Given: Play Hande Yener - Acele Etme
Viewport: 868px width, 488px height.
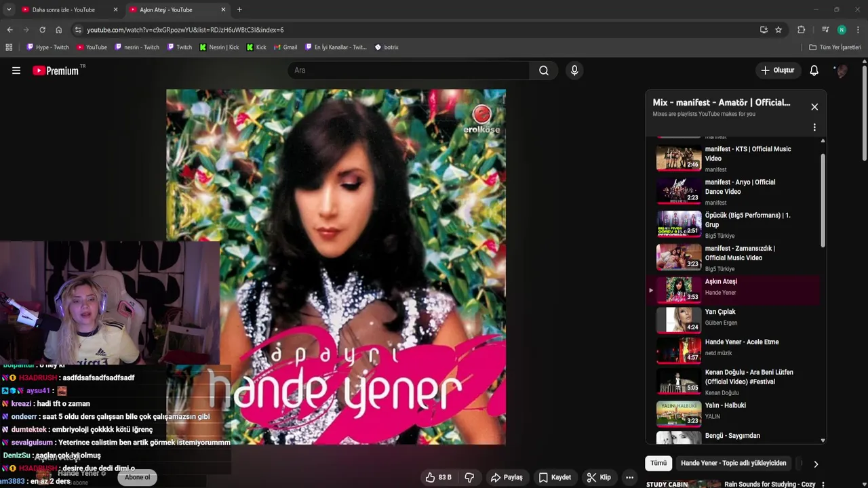Looking at the screenshot, I should [x=734, y=350].
